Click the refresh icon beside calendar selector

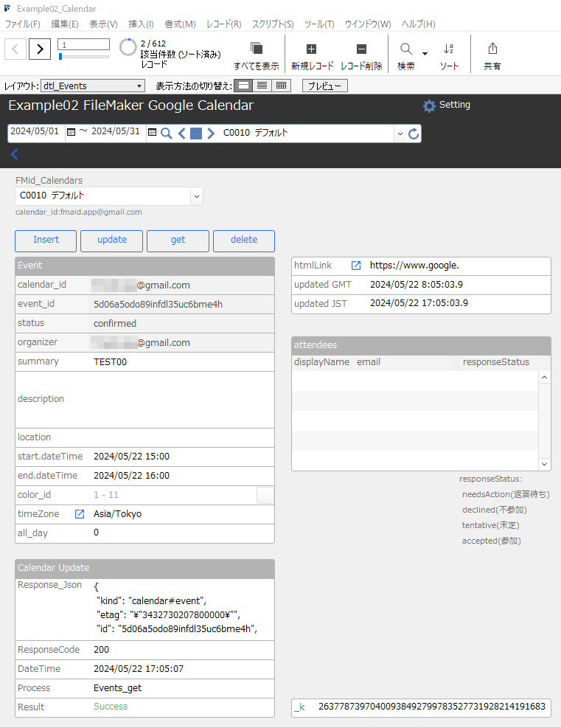click(414, 134)
